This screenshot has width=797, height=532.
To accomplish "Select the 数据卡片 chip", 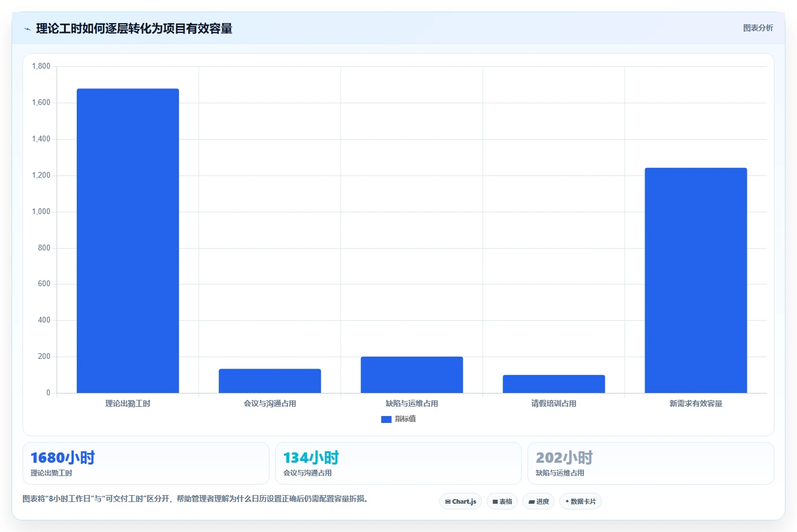I will (x=581, y=501).
